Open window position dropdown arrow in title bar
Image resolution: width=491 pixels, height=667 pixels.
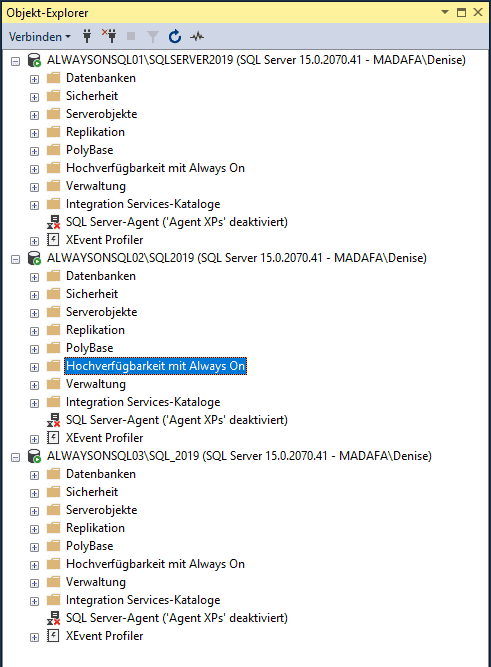(x=445, y=12)
